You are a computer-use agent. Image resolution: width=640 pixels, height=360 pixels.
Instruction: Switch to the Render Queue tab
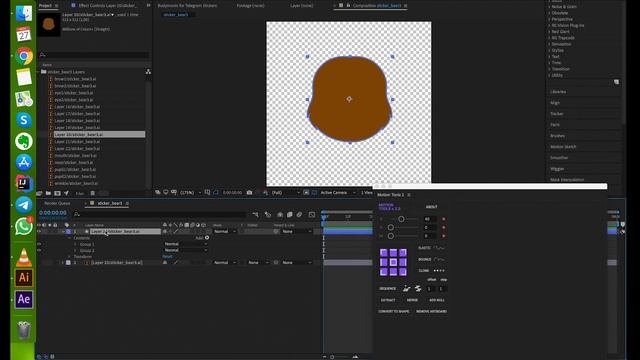tap(57, 203)
